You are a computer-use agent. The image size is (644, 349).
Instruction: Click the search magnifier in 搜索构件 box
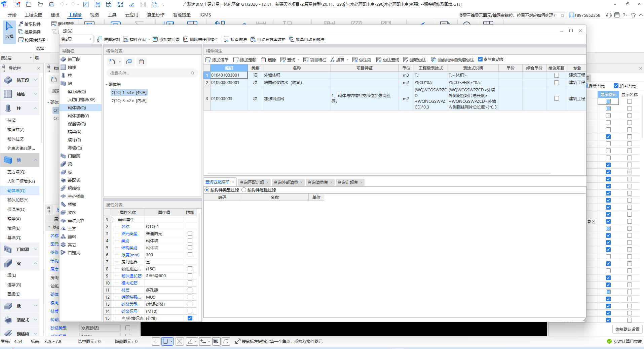point(193,73)
